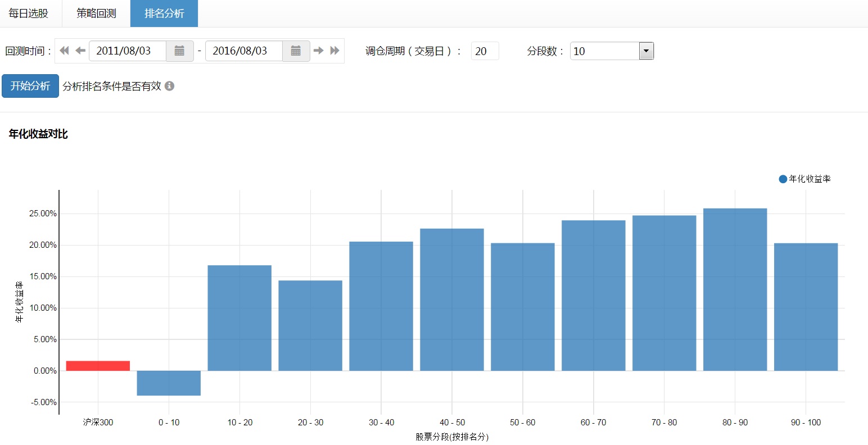Switch to the 策略回测 tab
The image size is (868, 445).
[x=96, y=13]
